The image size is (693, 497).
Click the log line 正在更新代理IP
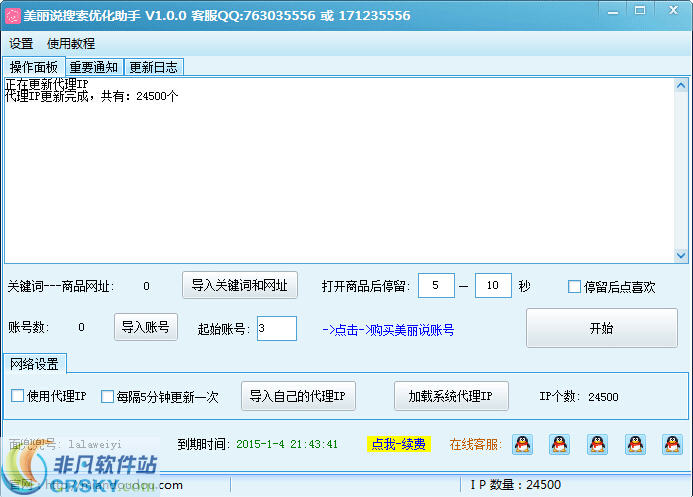[47, 84]
